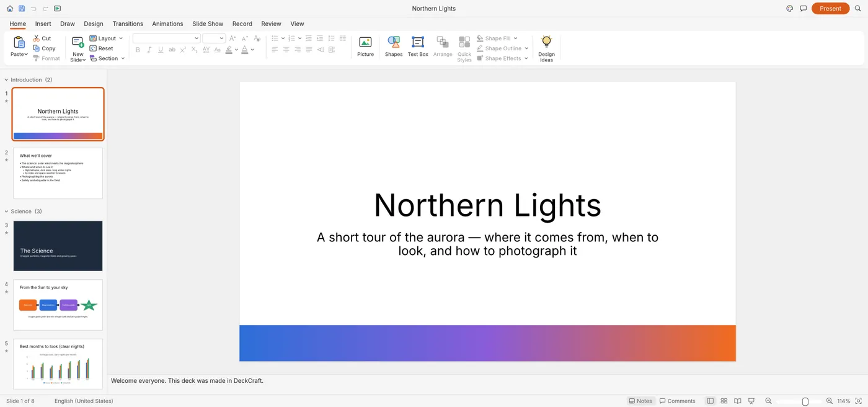Clear all formatting icon

click(x=258, y=38)
